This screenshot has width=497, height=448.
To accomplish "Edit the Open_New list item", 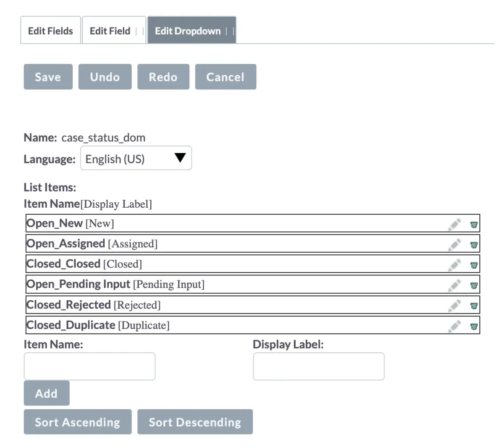I will point(454,223).
